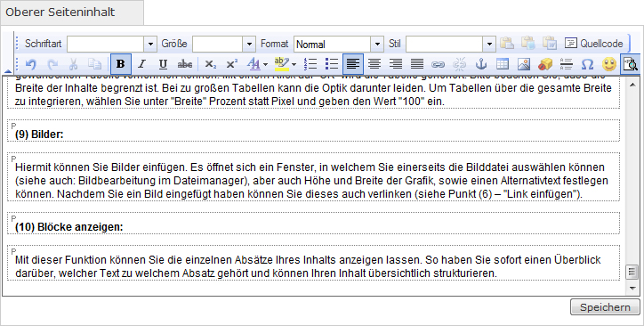Insert special character with Omega icon
Image resolution: width=644 pixels, height=326 pixels.
588,64
